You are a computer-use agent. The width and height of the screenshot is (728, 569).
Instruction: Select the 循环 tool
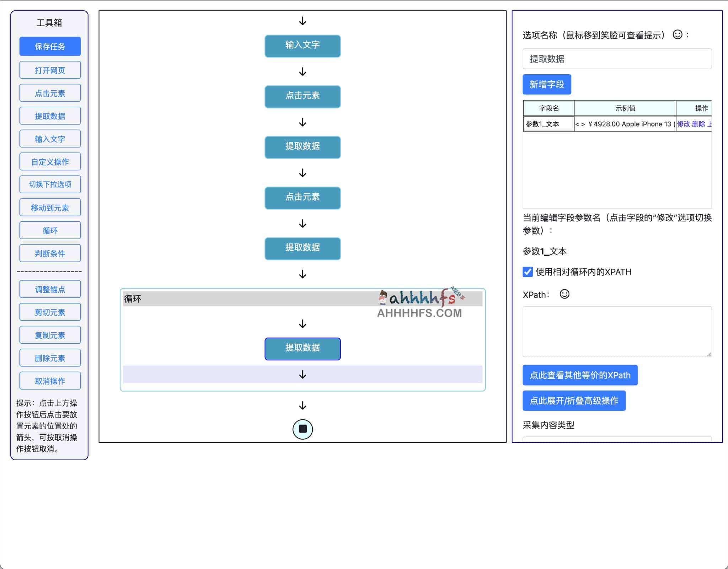(50, 230)
